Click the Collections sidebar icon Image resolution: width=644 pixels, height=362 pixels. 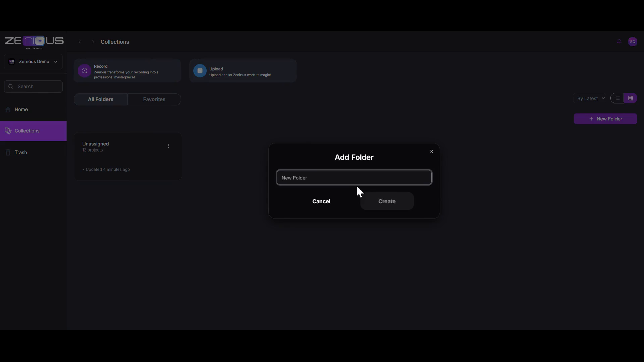8,131
